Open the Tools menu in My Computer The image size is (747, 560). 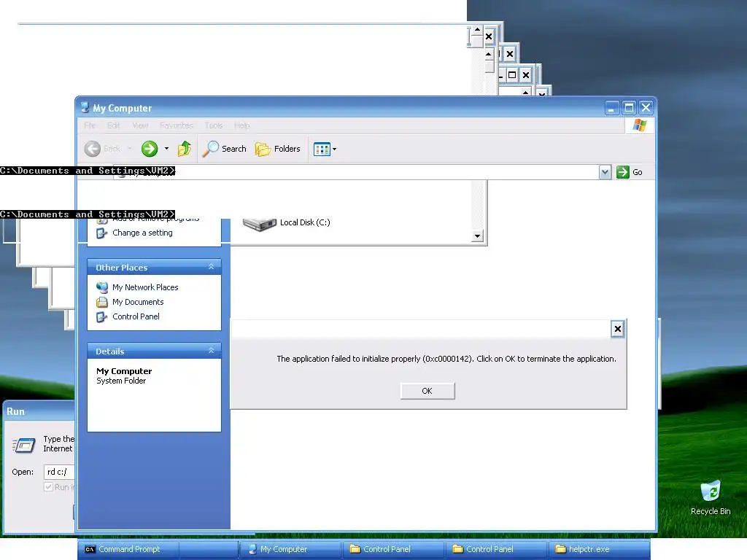[x=214, y=125]
